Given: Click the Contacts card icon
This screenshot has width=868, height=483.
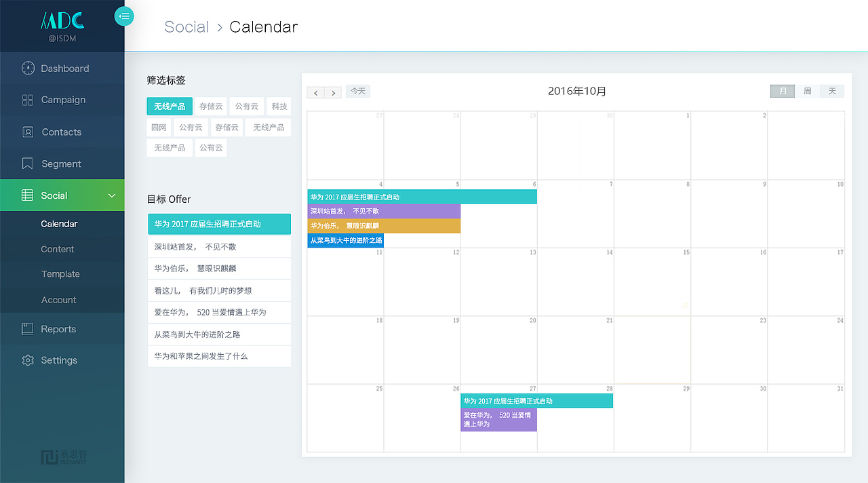Looking at the screenshot, I should click(x=28, y=132).
